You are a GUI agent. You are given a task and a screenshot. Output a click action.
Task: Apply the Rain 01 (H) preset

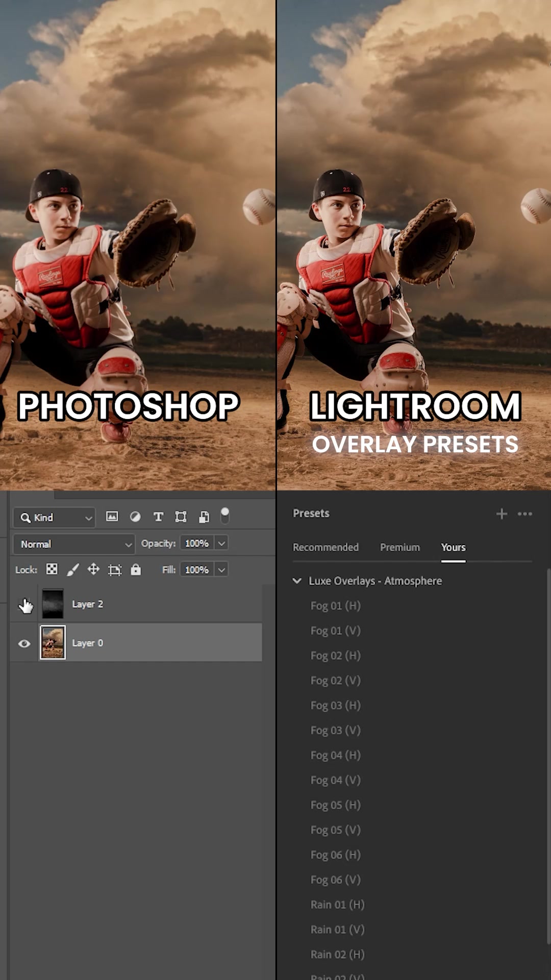click(x=338, y=904)
